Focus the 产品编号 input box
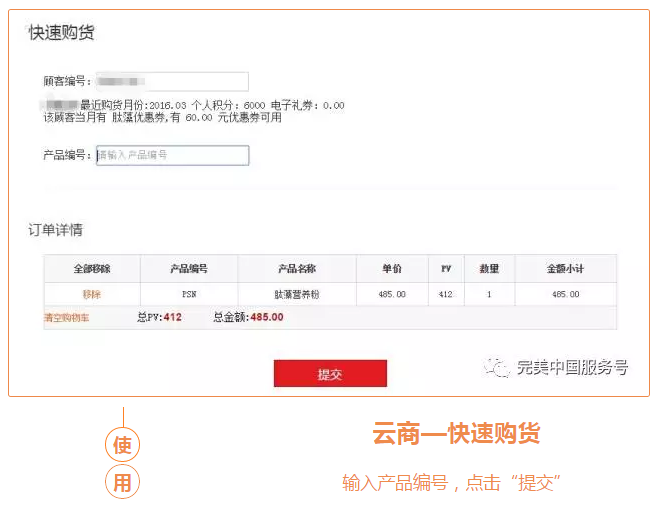The height and width of the screenshot is (509, 656). coord(171,155)
